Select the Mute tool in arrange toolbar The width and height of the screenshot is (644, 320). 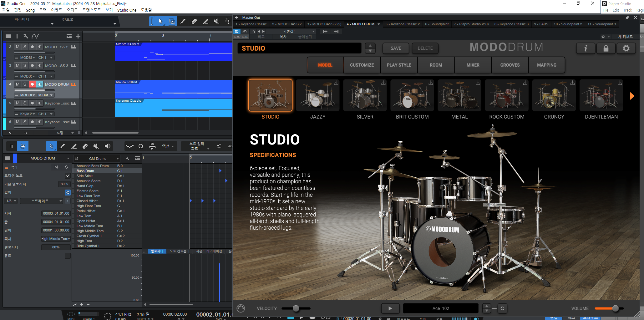[216, 21]
